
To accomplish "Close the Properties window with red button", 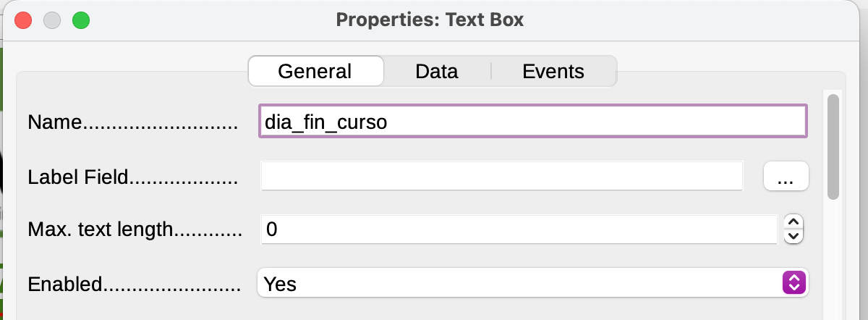I will [x=24, y=20].
